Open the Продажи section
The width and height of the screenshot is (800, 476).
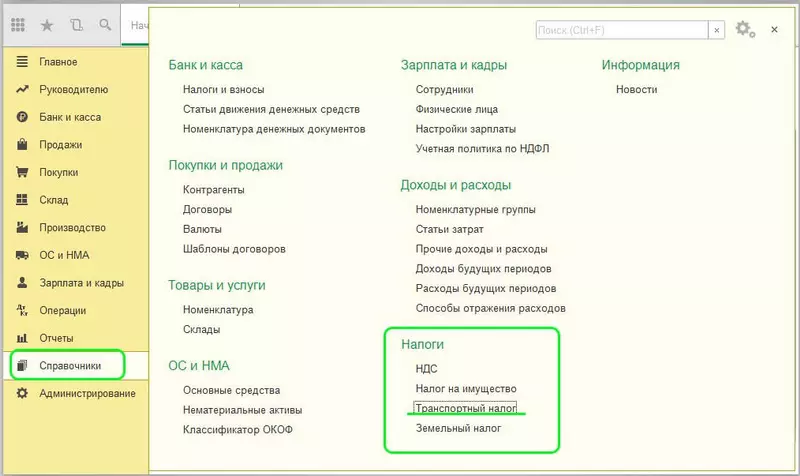coord(60,144)
